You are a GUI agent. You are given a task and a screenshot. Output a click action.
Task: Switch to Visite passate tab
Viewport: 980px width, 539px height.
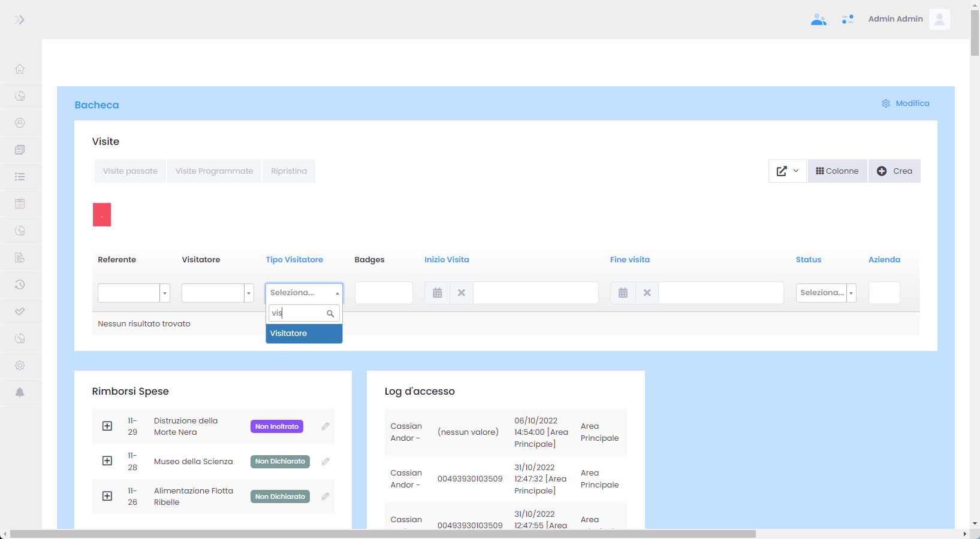pyautogui.click(x=130, y=171)
